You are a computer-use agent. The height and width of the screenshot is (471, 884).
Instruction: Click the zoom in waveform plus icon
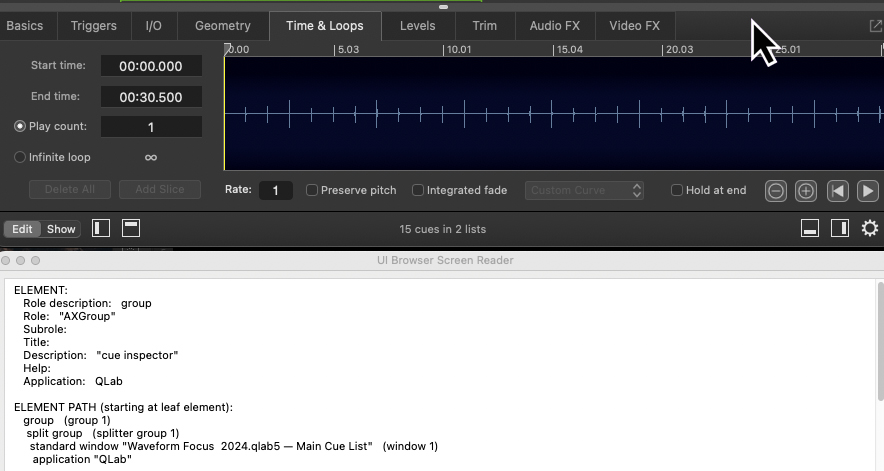tap(806, 191)
